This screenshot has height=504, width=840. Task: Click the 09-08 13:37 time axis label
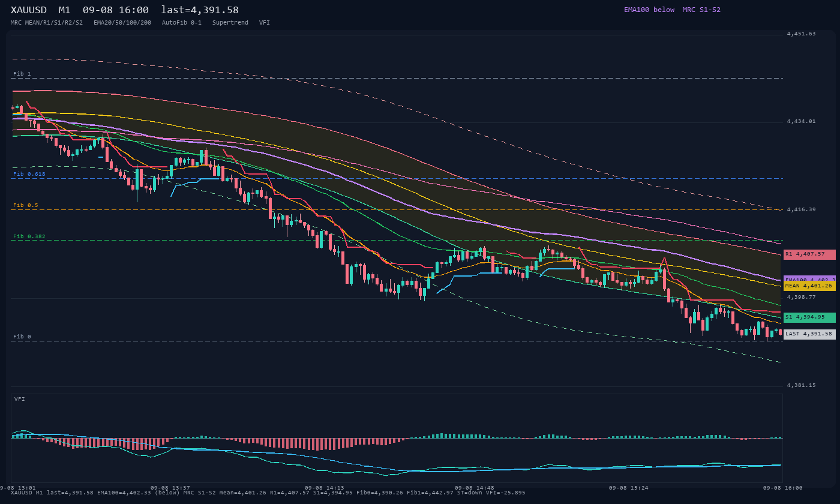[x=170, y=488]
